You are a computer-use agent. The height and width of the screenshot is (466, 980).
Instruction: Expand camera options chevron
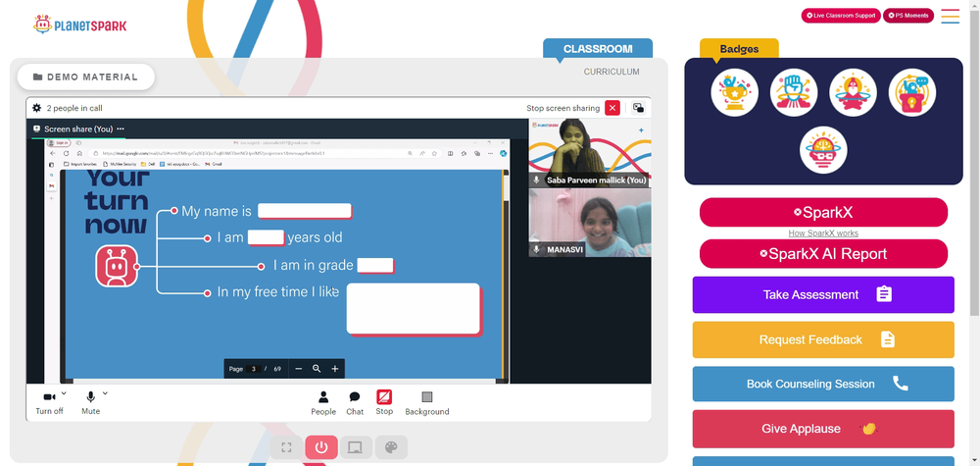tap(65, 393)
